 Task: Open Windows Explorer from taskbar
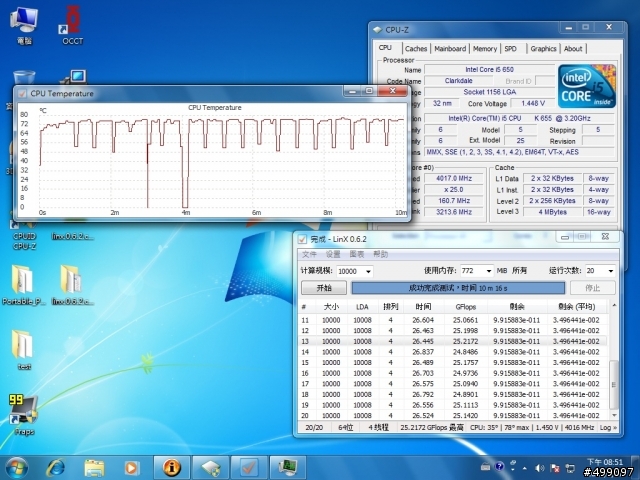(94, 468)
